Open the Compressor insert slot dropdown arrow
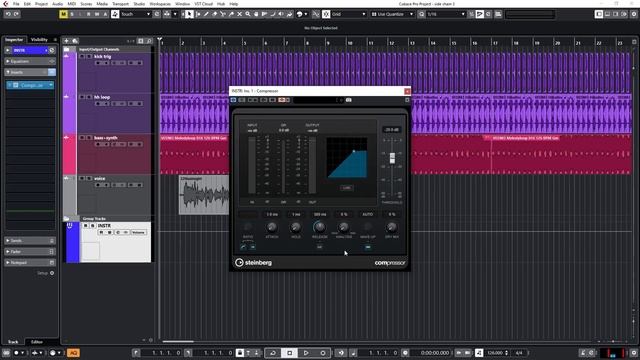The width and height of the screenshot is (640, 360). [51, 85]
